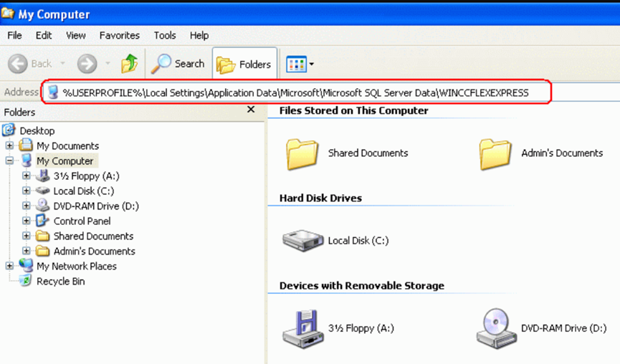The height and width of the screenshot is (364, 620).
Task: Click the Recycle Bin tree icon
Action: pos(25,281)
